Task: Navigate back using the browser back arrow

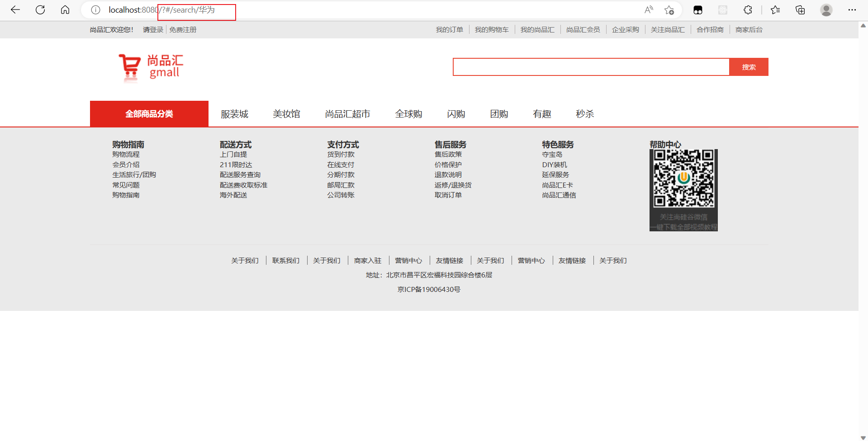Action: (x=15, y=9)
